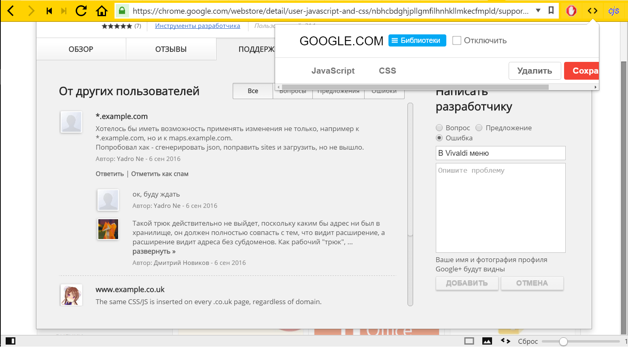This screenshot has width=628, height=364.
Task: Click the comments list vertical scrollbar
Action: click(x=410, y=170)
